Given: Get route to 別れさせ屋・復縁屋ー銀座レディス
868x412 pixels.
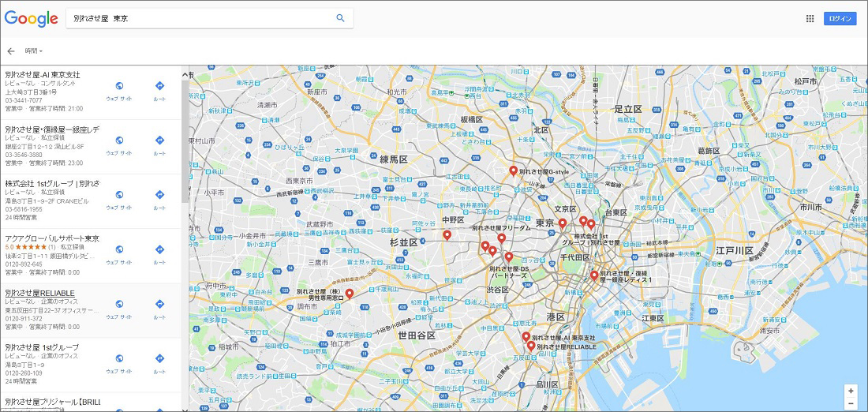Looking at the screenshot, I should (159, 140).
